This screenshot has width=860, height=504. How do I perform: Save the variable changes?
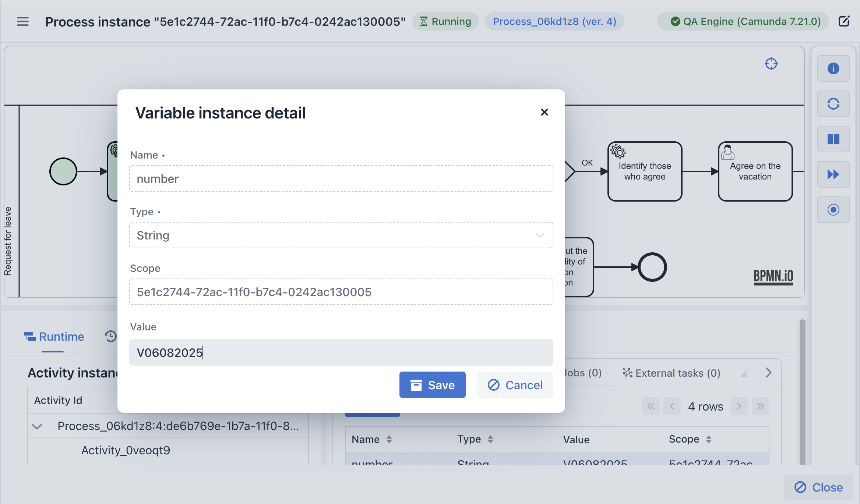tap(432, 385)
